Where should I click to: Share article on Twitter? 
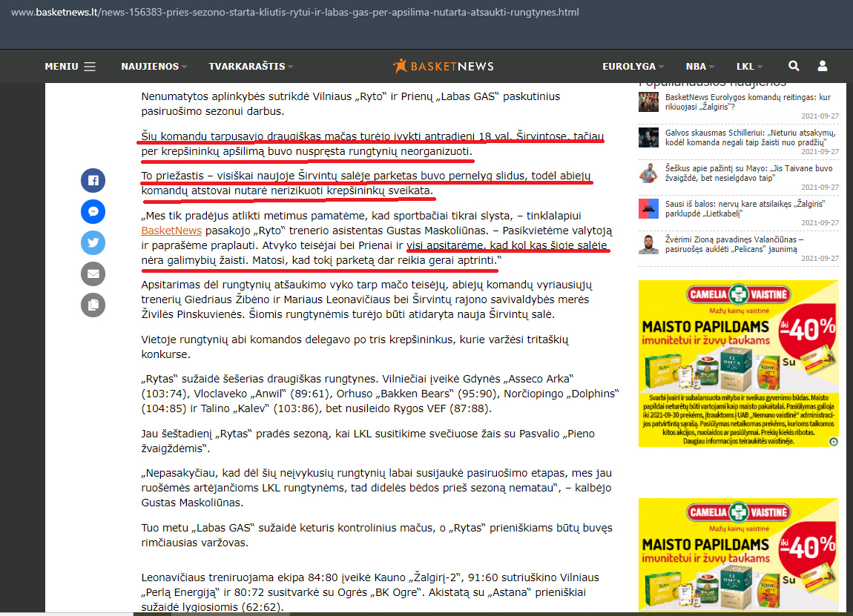coord(93,242)
